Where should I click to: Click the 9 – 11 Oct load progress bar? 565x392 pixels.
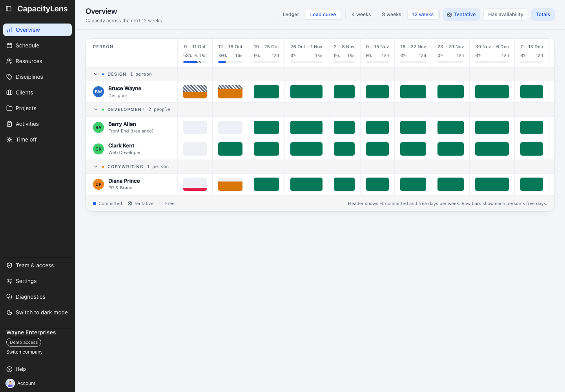click(x=195, y=62)
